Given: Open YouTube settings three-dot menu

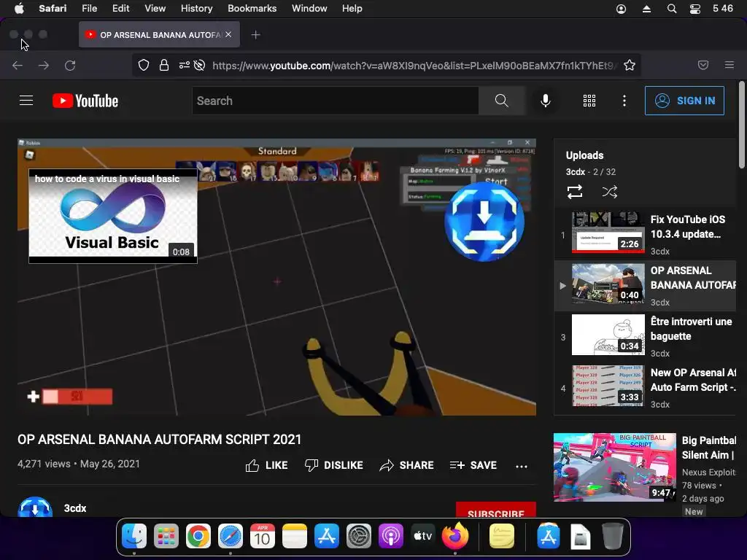Looking at the screenshot, I should (x=624, y=101).
